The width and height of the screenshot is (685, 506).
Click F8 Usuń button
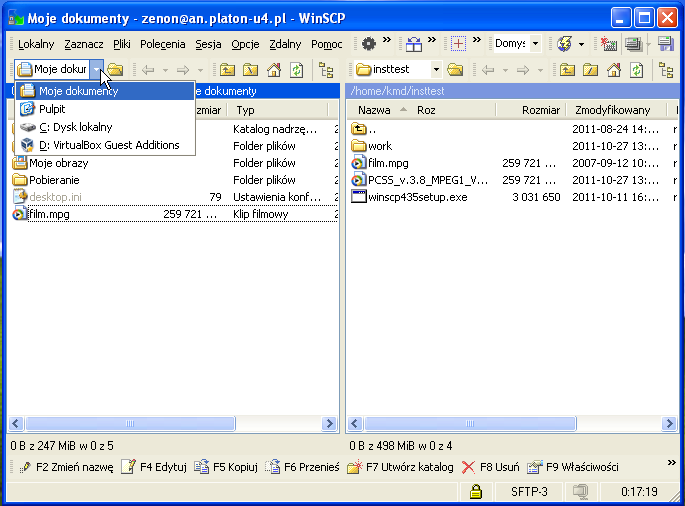pyautogui.click(x=490, y=467)
